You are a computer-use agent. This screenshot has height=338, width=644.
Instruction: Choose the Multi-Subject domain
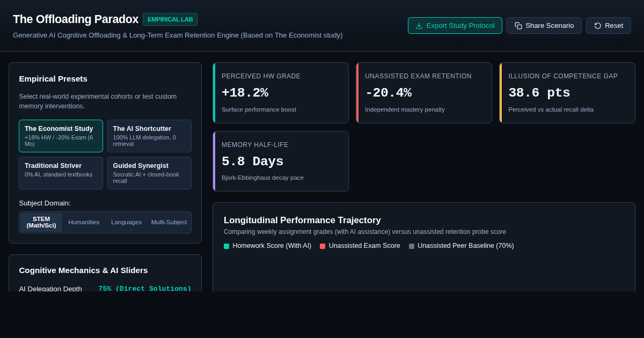[x=169, y=222]
